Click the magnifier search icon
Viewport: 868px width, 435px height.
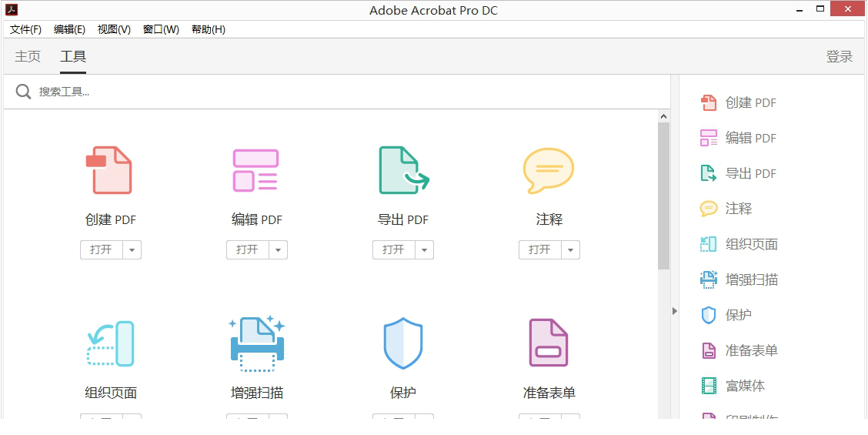pos(23,92)
